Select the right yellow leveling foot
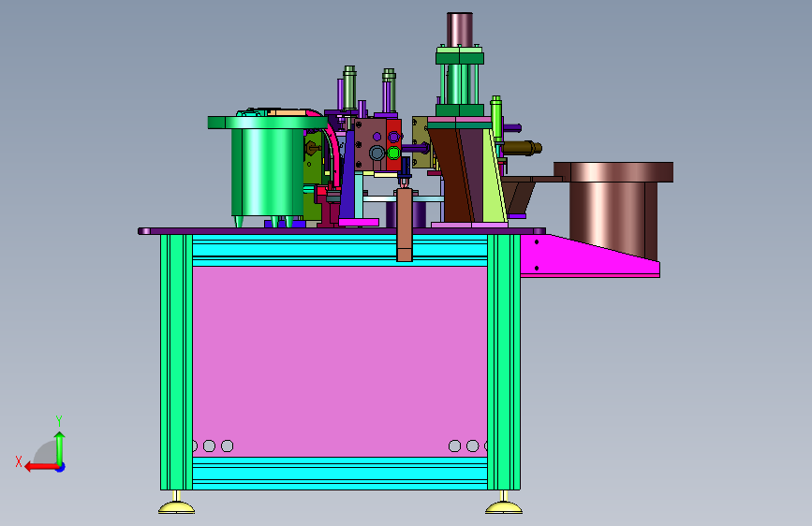Screen dimensions: 812x526 point(504,504)
